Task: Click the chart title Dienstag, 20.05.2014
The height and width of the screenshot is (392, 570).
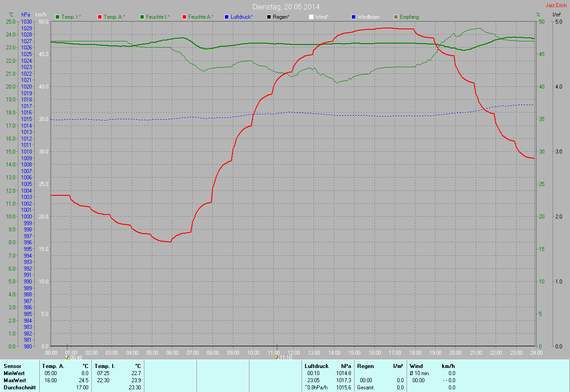Action: [x=286, y=7]
